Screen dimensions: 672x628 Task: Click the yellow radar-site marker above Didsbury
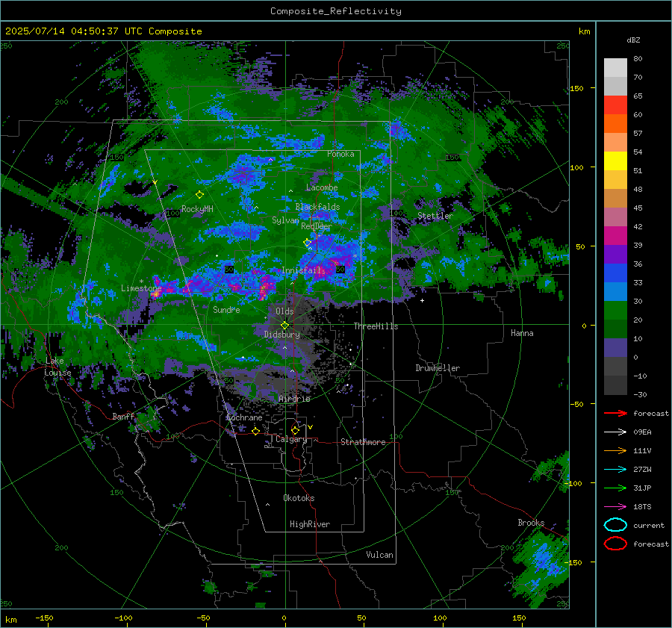(x=284, y=326)
